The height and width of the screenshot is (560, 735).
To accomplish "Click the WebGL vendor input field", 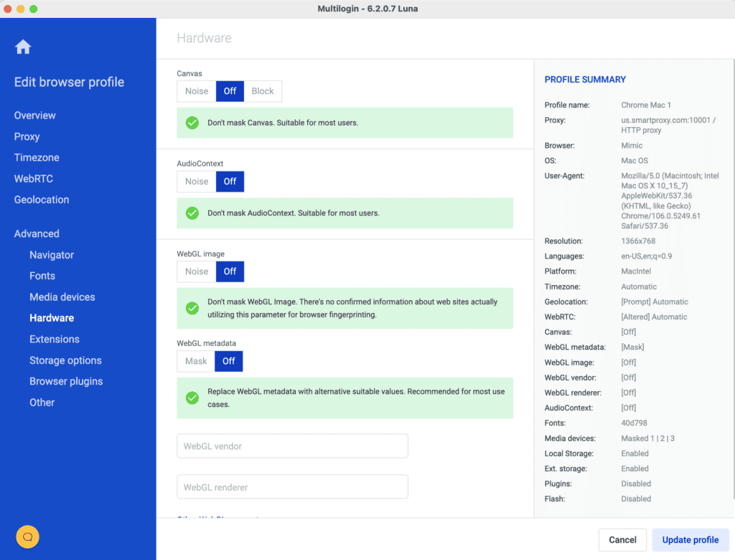I will click(292, 445).
